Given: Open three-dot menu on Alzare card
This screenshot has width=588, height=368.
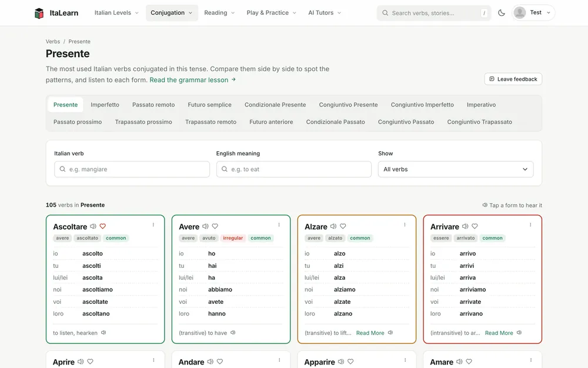Looking at the screenshot, I should point(405,224).
